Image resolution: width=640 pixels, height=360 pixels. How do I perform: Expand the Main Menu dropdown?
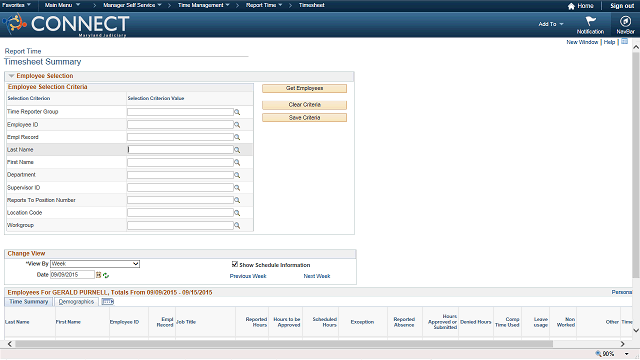tap(62, 5)
